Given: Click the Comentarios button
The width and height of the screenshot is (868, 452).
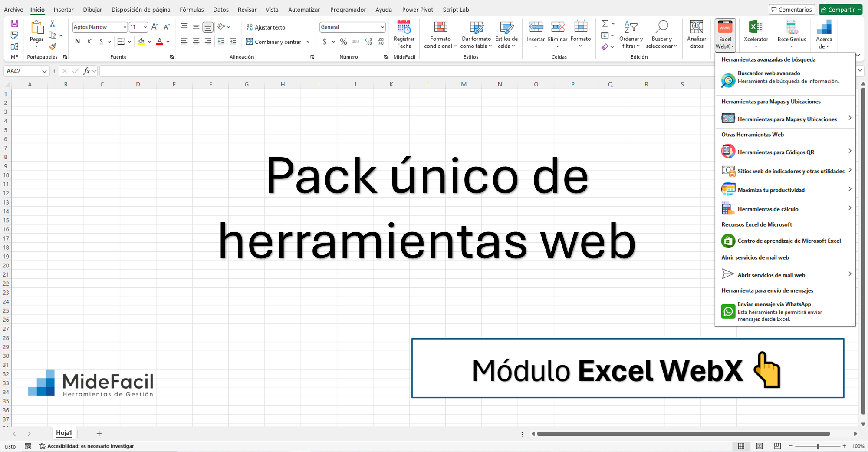Looking at the screenshot, I should pyautogui.click(x=791, y=10).
